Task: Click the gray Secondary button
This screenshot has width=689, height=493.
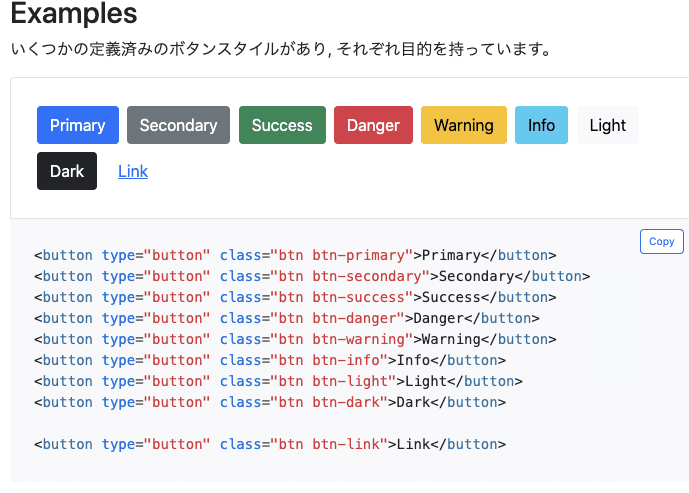Action: [178, 125]
